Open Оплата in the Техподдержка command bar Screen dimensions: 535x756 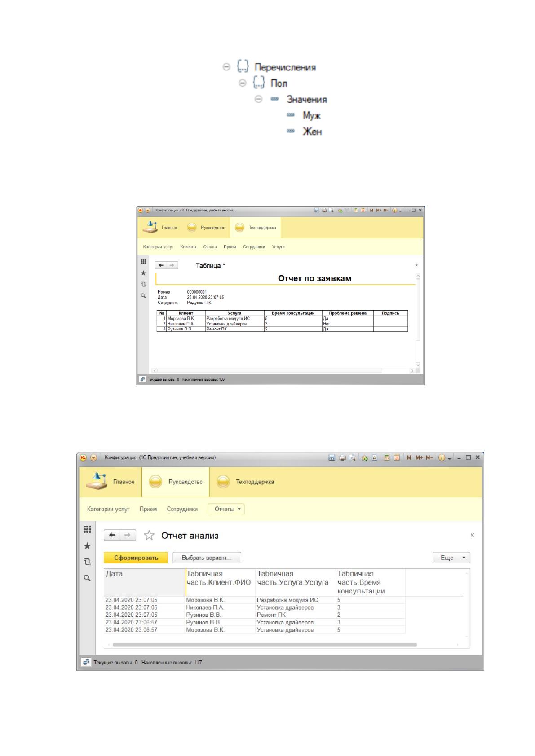click(210, 247)
